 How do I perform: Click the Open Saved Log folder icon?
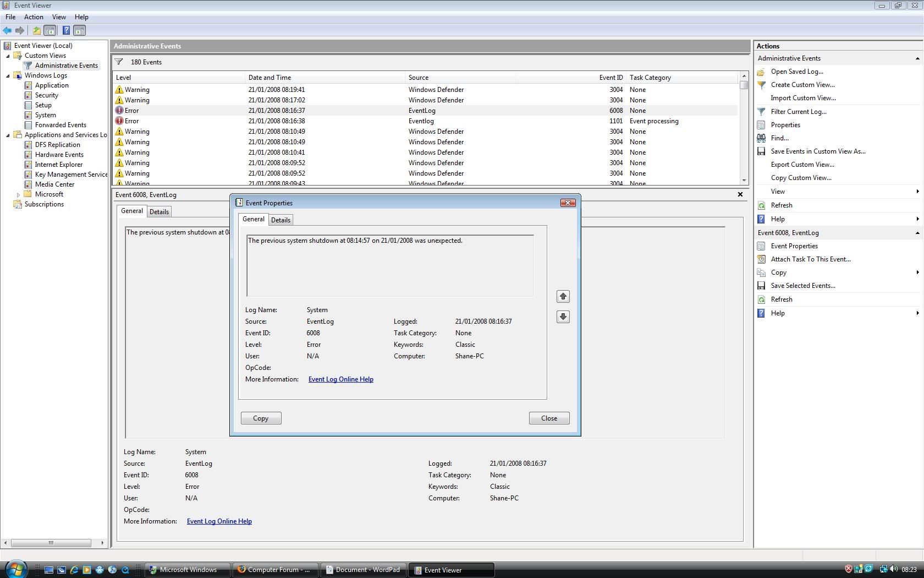pos(761,72)
